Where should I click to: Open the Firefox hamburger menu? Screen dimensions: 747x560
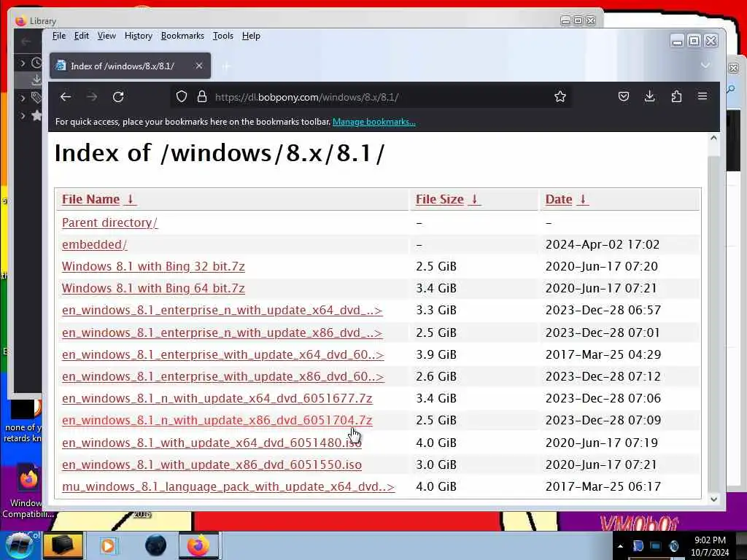(x=703, y=96)
